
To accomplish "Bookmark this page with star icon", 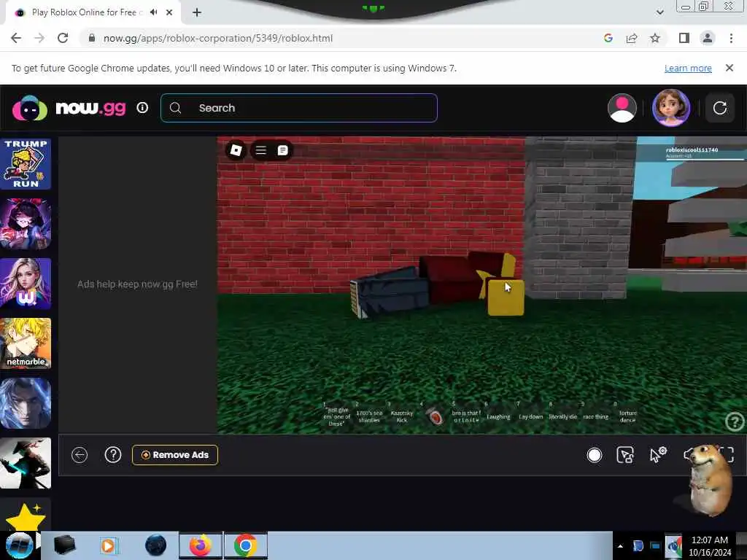I will 655,38.
